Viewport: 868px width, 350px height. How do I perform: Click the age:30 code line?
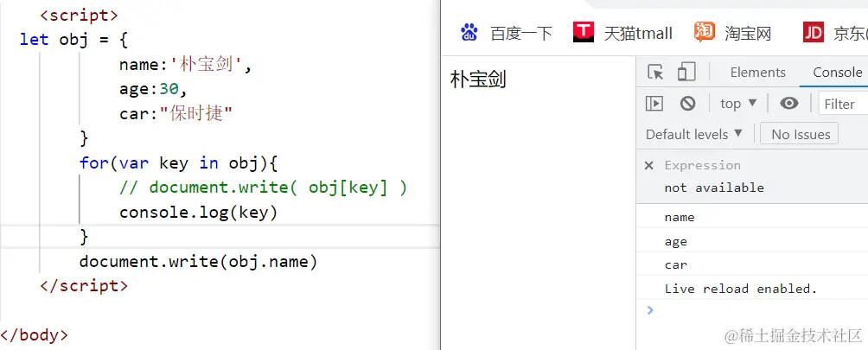pyautogui.click(x=153, y=89)
